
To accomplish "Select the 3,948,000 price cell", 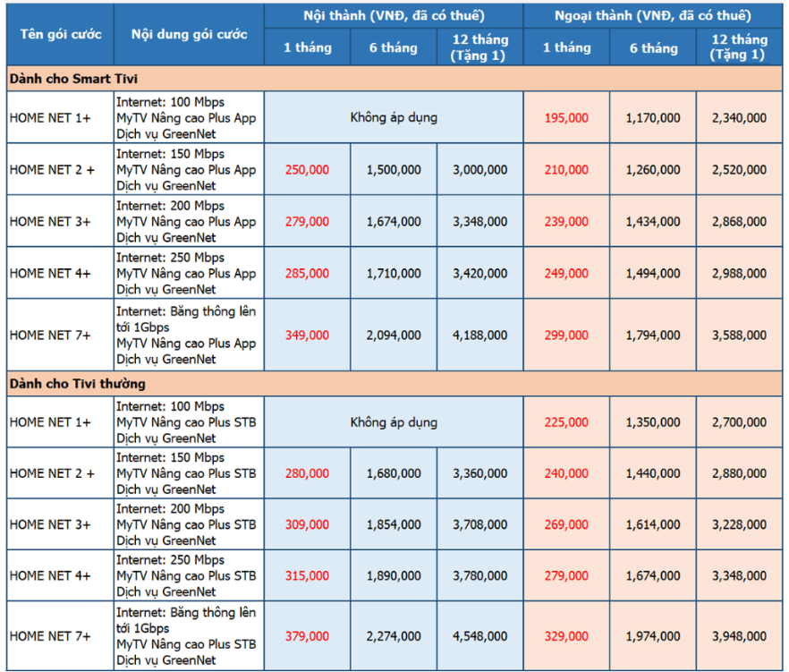I will point(739,636).
